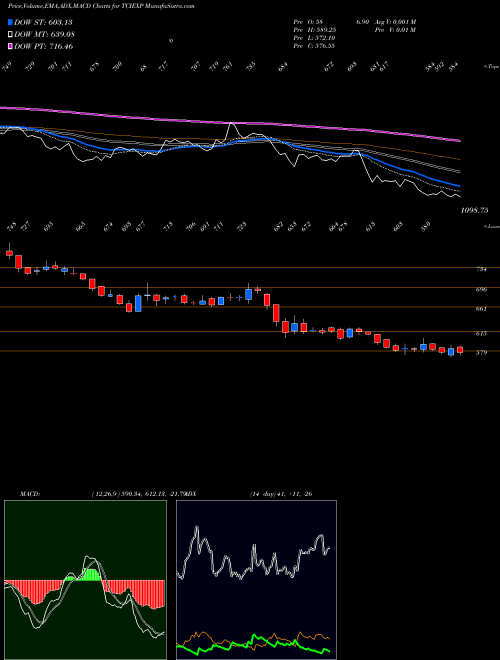Click the 734 price level label
The image size is (500, 660).
click(x=481, y=269)
